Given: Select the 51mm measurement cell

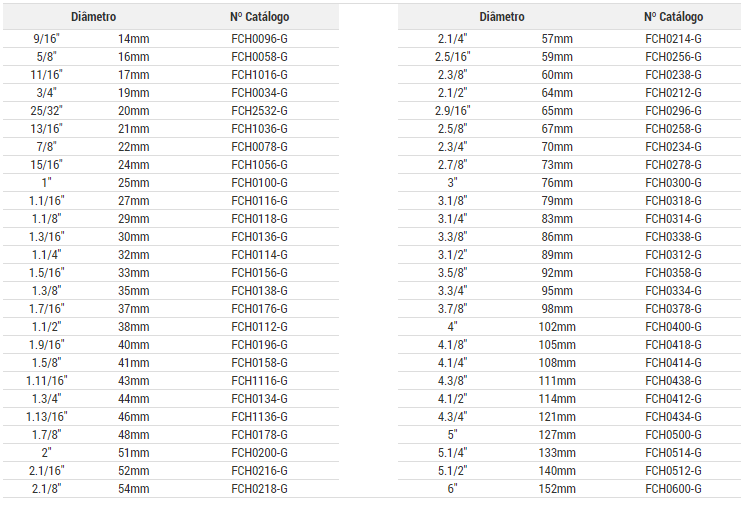Looking at the screenshot, I should (133, 453).
